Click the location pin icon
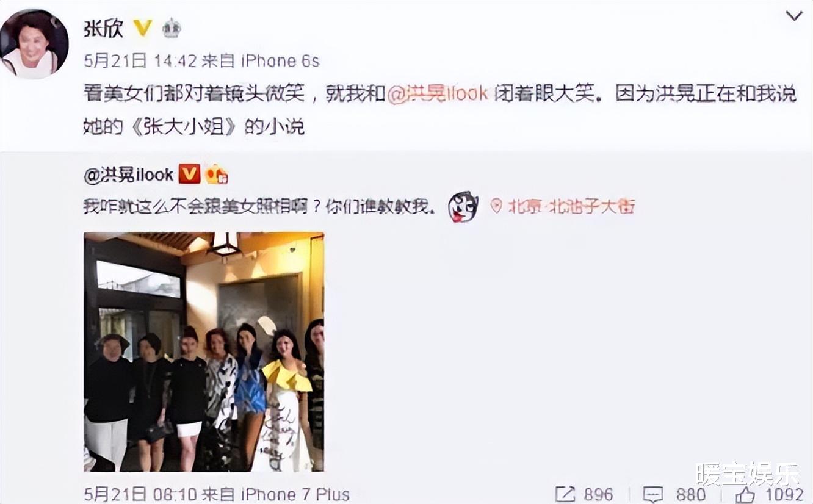Image resolution: width=813 pixels, height=504 pixels. pos(496,207)
